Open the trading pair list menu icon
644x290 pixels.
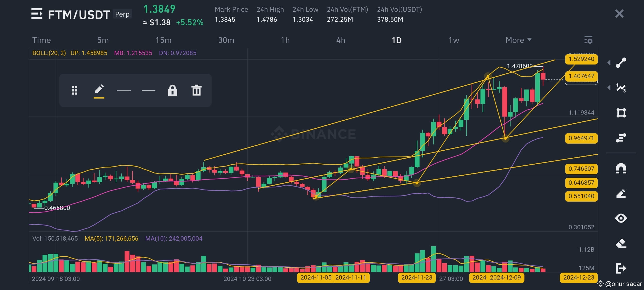point(37,14)
